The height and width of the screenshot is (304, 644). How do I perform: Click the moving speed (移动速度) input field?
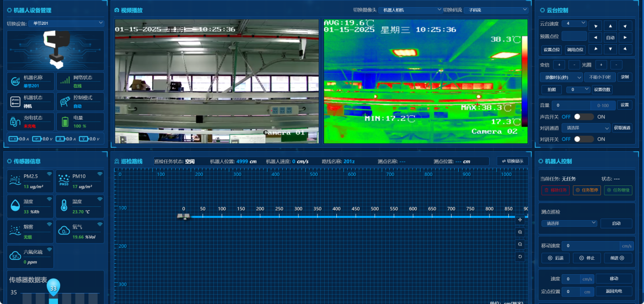coord(591,246)
